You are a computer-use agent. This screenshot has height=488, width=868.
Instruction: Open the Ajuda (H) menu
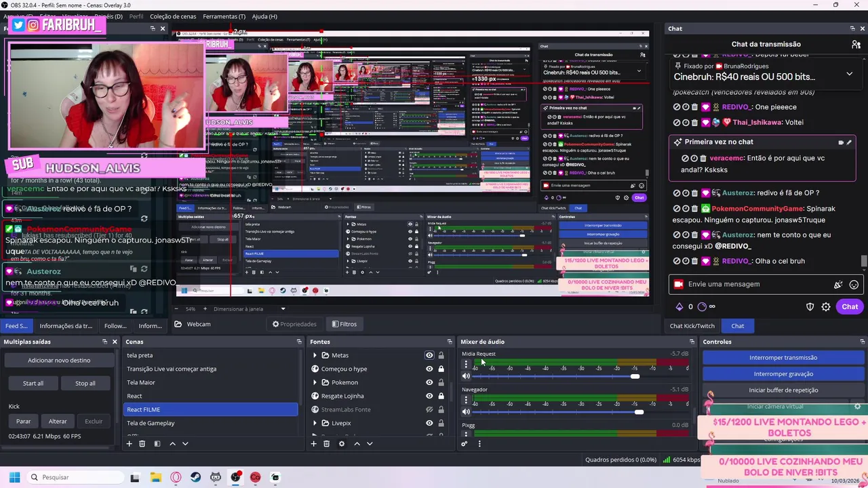click(x=264, y=16)
